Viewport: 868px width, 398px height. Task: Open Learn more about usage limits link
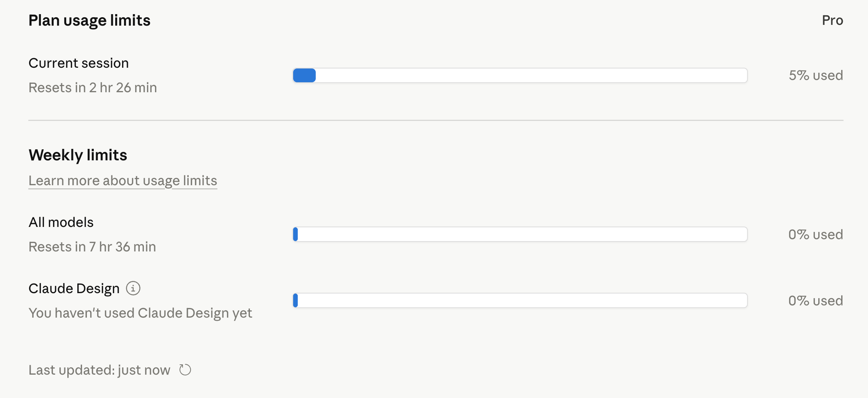[x=123, y=180]
